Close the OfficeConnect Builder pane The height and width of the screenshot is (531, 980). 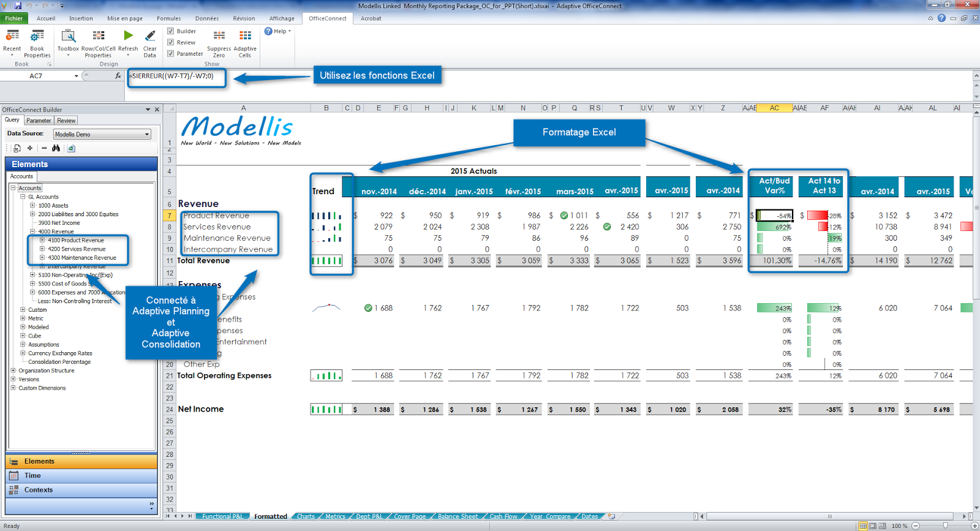(x=157, y=110)
